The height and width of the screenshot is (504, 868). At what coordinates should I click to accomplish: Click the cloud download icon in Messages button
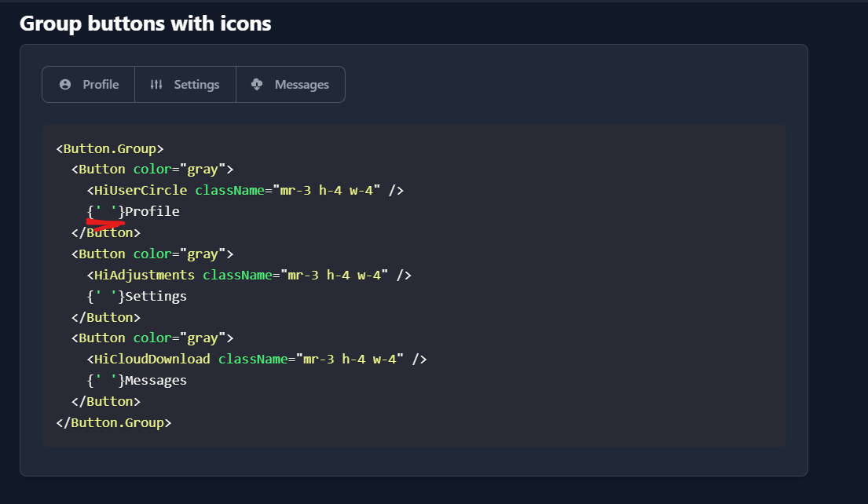coord(258,84)
